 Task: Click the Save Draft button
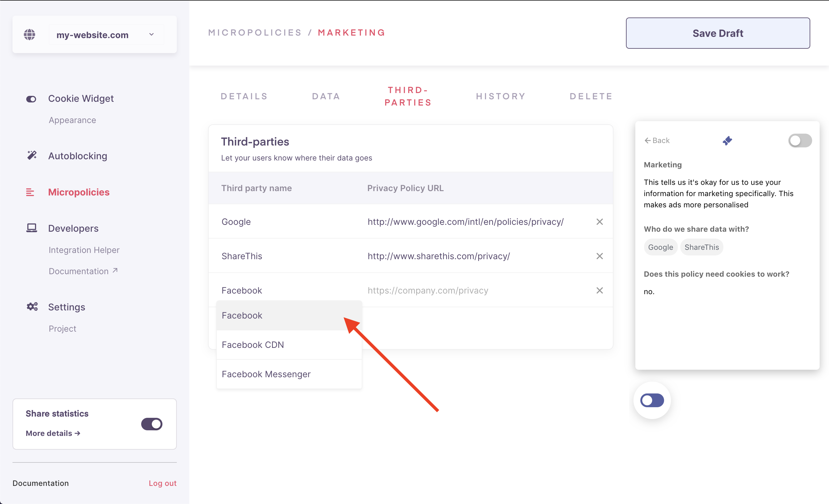[x=717, y=33]
